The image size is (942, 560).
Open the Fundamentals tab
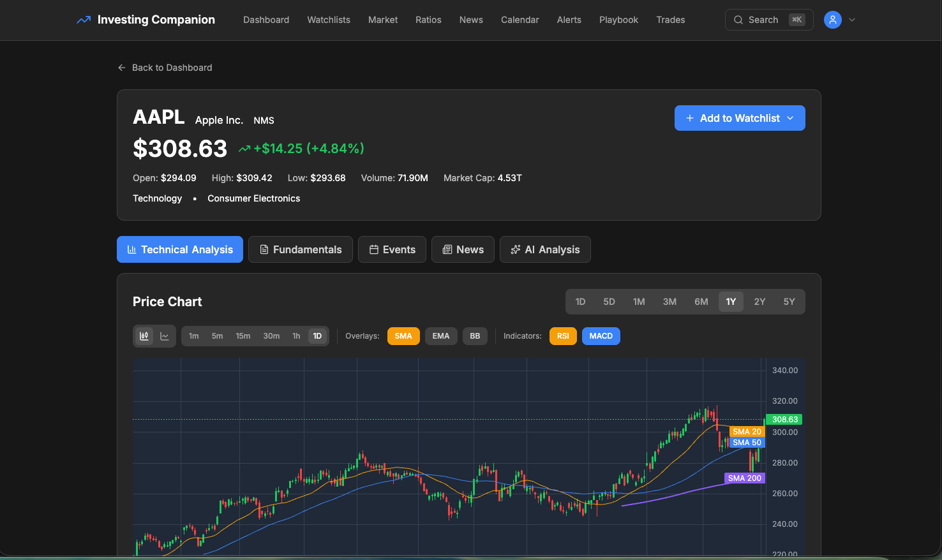coord(301,249)
